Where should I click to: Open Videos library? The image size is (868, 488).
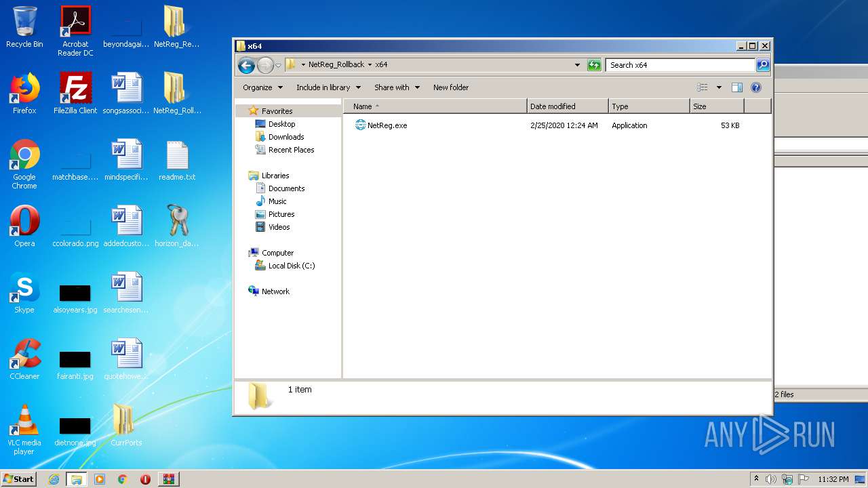[279, 227]
